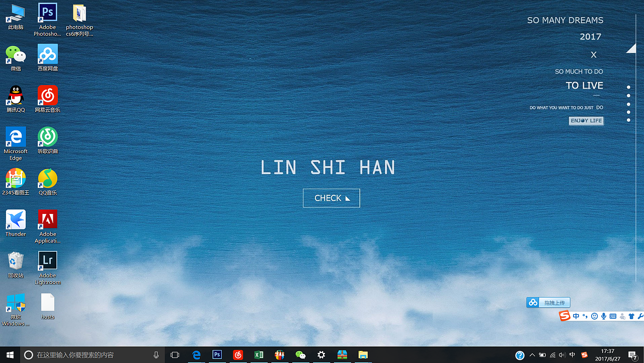The width and height of the screenshot is (644, 363).
Task: Toggle Sogou Chinese/English input mode (中)
Action: coord(576,316)
